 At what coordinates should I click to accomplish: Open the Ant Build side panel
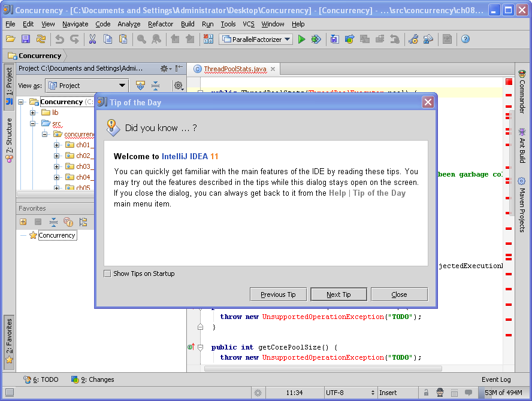pyautogui.click(x=522, y=145)
